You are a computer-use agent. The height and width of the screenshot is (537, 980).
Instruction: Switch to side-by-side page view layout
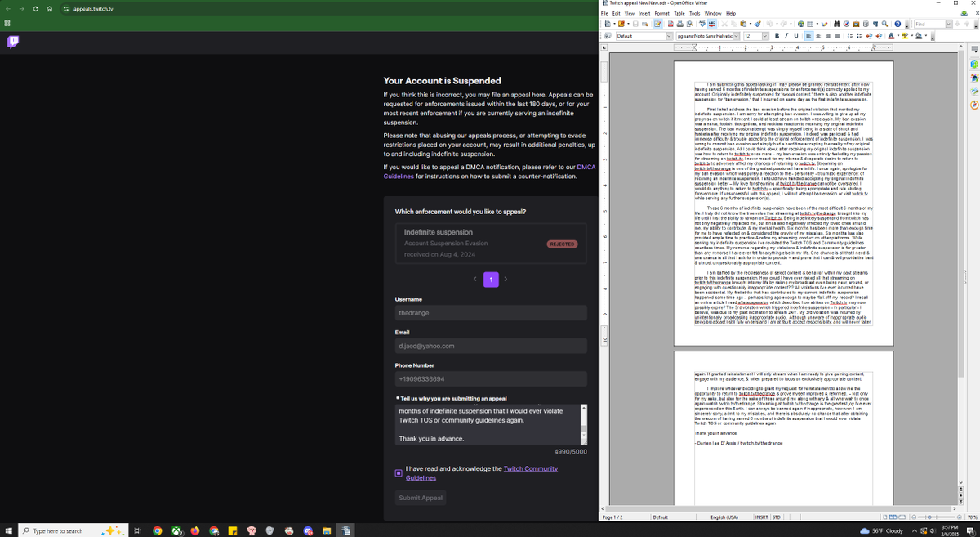tap(893, 517)
